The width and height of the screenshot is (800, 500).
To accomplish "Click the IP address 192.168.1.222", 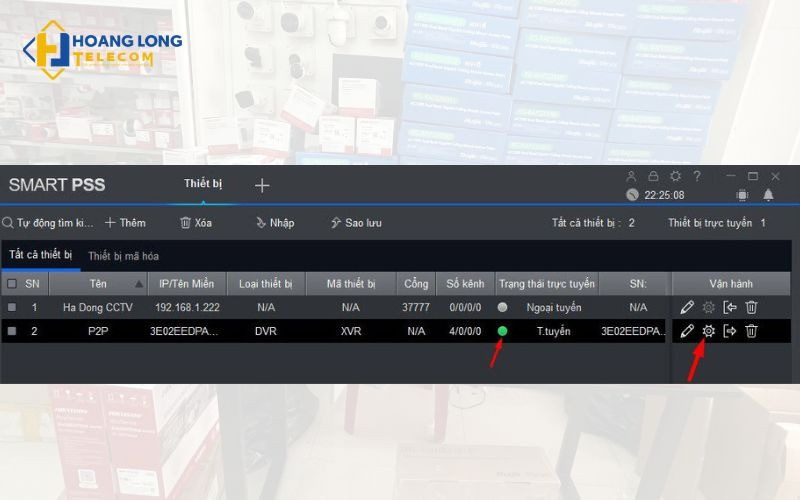I will click(x=187, y=308).
